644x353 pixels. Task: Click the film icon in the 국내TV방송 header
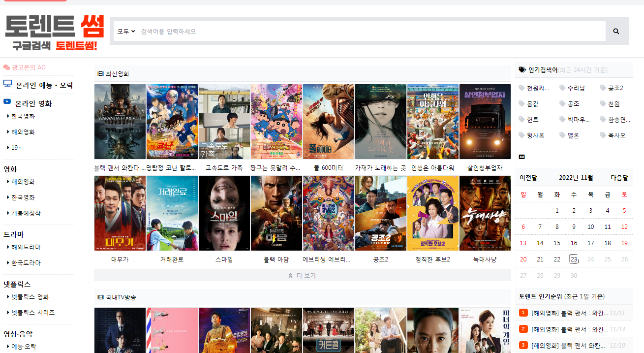click(100, 297)
